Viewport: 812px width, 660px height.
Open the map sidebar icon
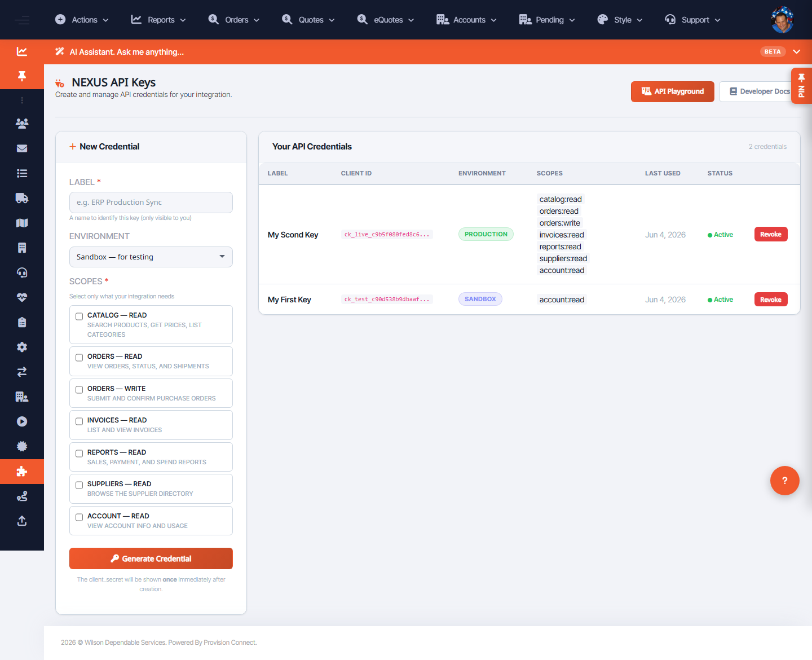pos(22,223)
